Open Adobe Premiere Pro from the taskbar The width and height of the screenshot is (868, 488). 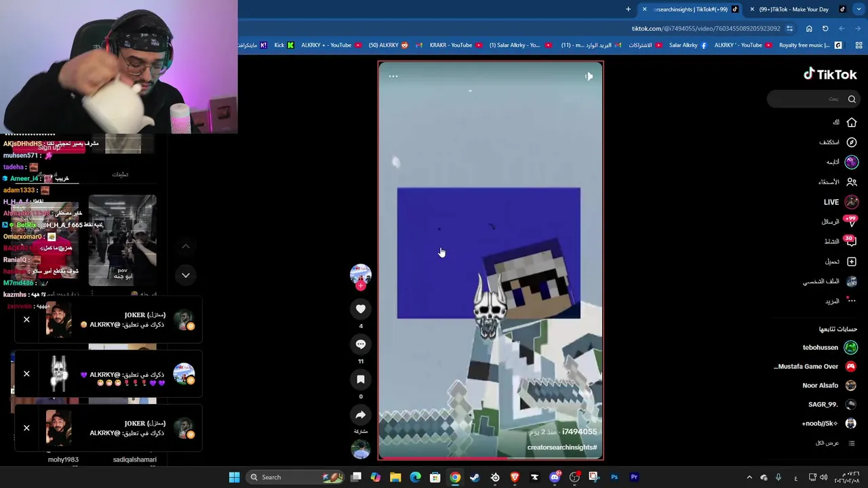coord(634,477)
